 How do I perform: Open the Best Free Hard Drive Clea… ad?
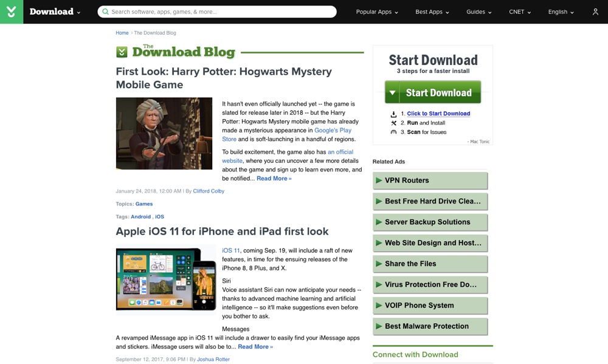click(430, 202)
